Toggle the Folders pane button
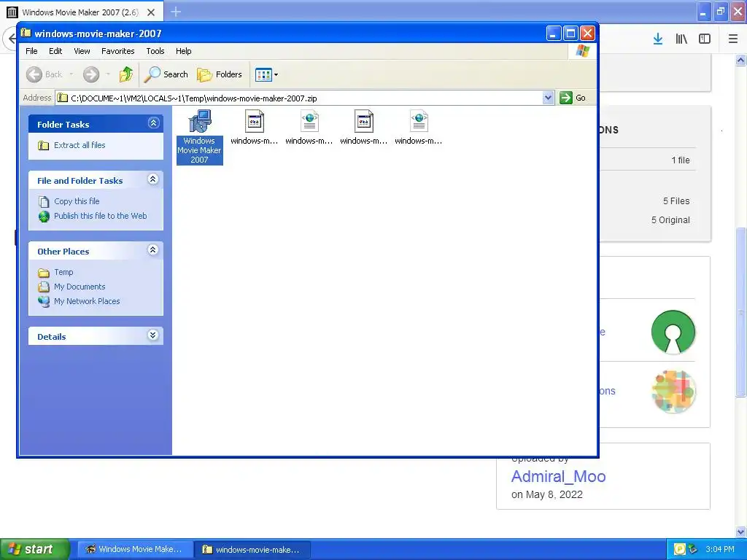This screenshot has height=560, width=747. point(220,74)
